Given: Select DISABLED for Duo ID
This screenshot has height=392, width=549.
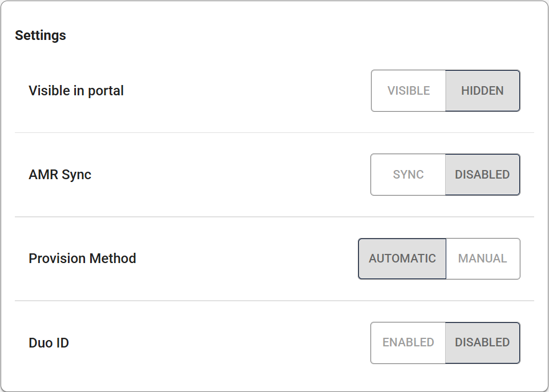Looking at the screenshot, I should [482, 343].
